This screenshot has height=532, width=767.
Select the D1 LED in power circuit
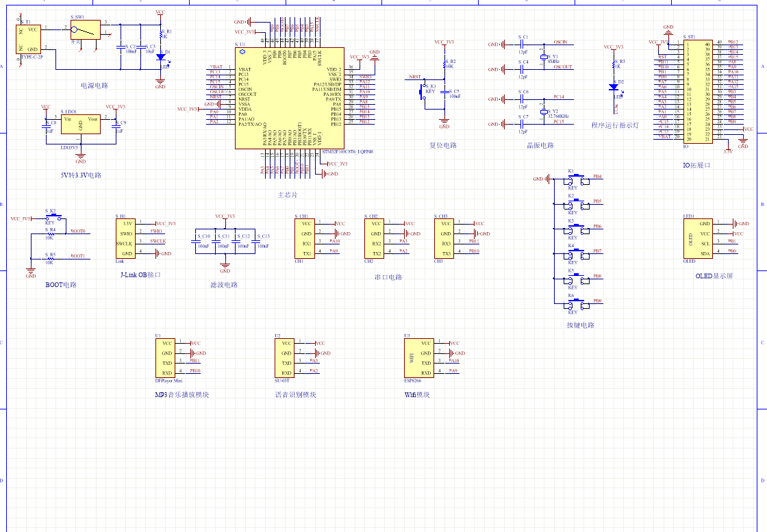[x=161, y=58]
